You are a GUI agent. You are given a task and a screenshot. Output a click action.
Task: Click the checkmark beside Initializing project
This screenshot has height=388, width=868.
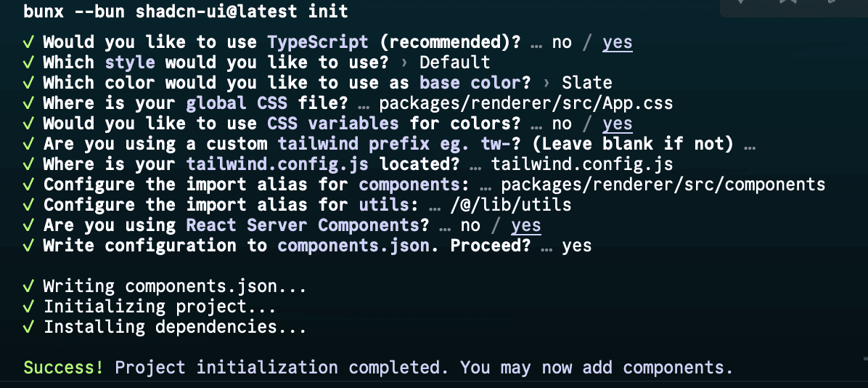29,307
